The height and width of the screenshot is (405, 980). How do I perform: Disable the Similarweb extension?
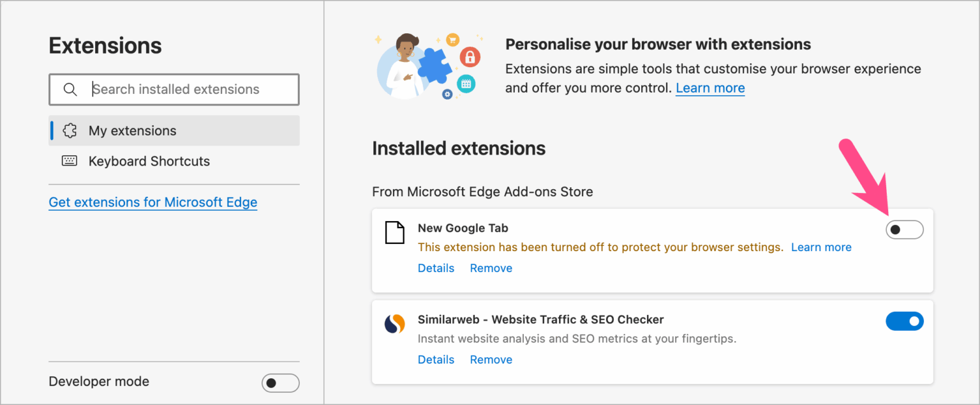pos(904,321)
